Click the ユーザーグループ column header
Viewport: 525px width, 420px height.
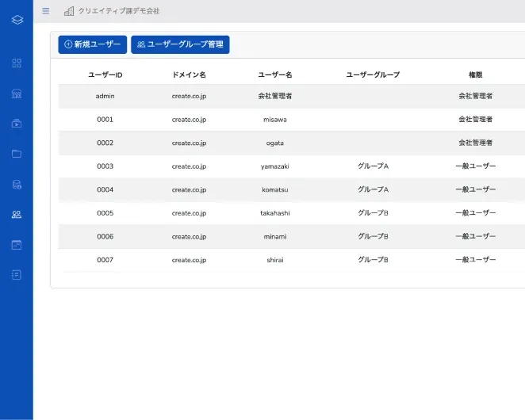pyautogui.click(x=373, y=74)
